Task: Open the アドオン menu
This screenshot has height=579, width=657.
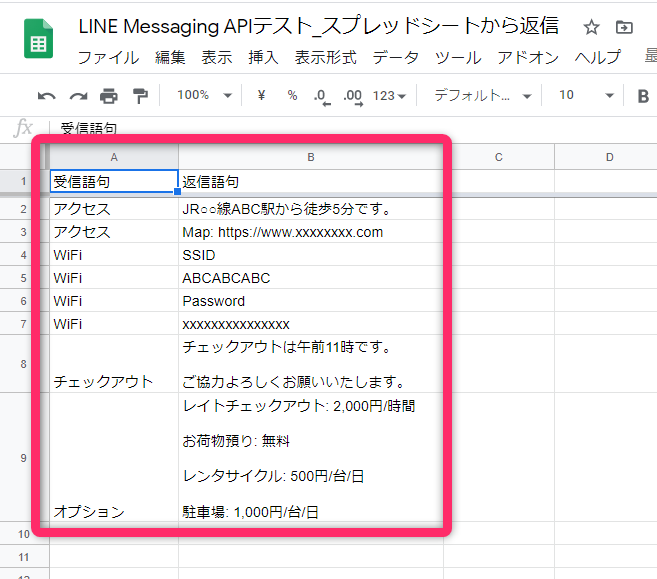Action: pyautogui.click(x=528, y=57)
